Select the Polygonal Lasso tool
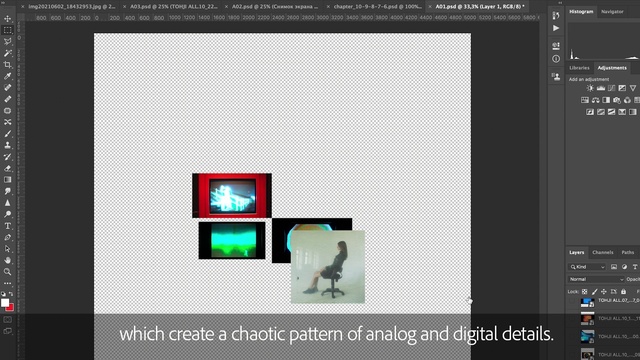640x360 pixels. click(x=7, y=42)
